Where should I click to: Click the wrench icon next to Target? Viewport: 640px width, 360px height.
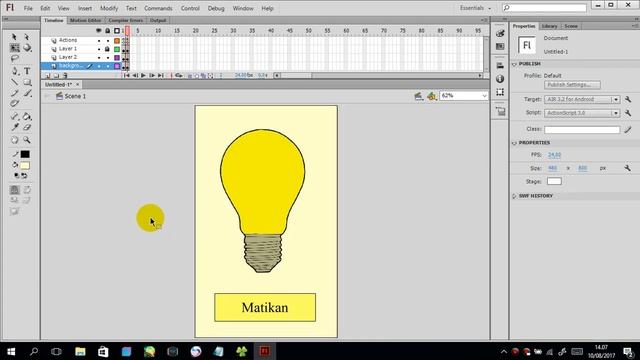628,99
